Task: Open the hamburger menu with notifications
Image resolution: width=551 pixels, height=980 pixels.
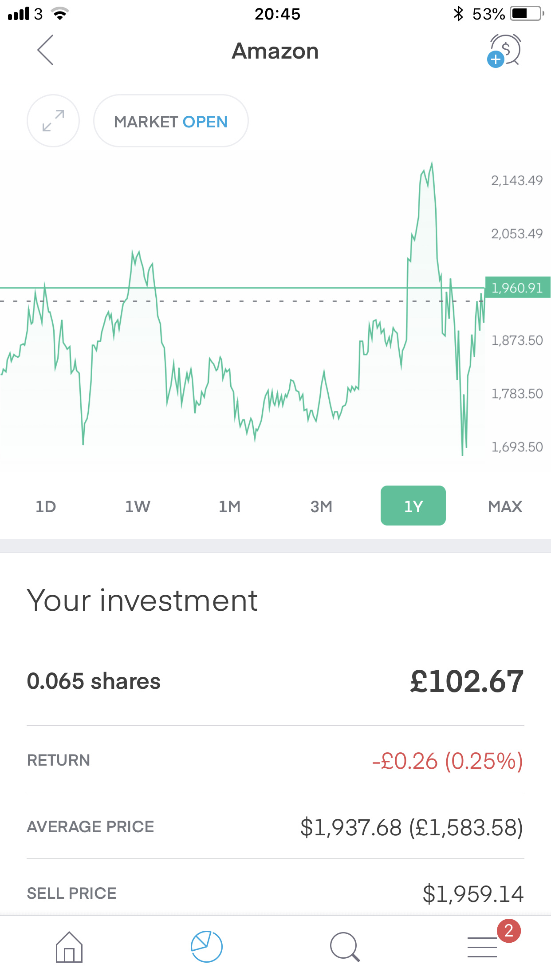Action: (x=483, y=947)
